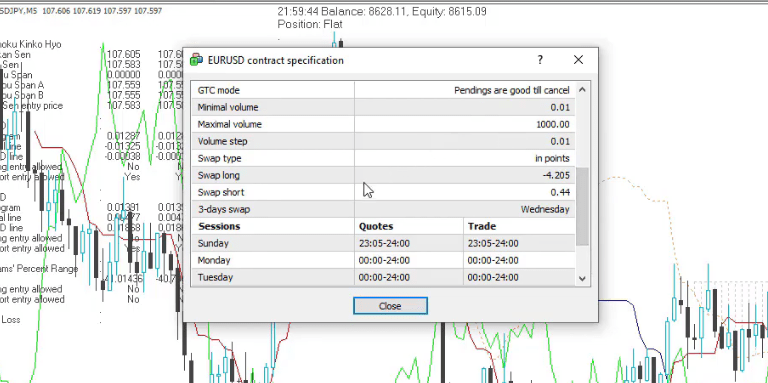Select the Swap type row
This screenshot has height=383, width=768.
[x=383, y=158]
